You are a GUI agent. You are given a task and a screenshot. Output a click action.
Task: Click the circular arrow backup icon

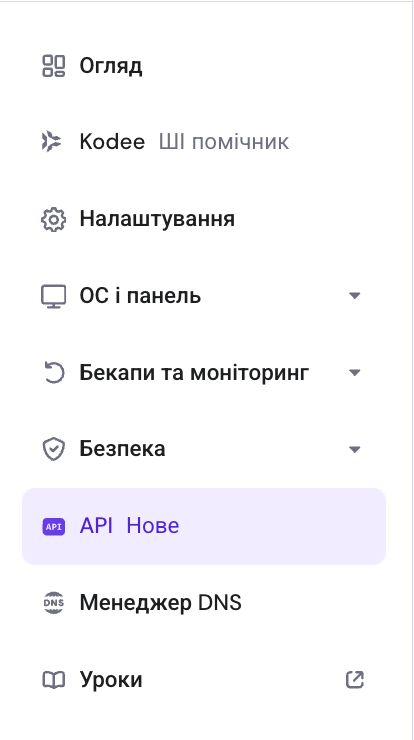(53, 373)
